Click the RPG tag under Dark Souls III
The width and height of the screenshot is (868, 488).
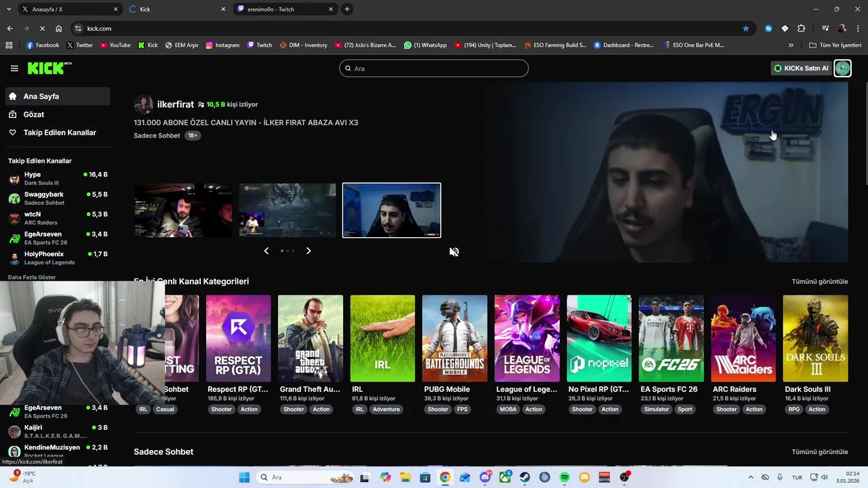point(794,409)
